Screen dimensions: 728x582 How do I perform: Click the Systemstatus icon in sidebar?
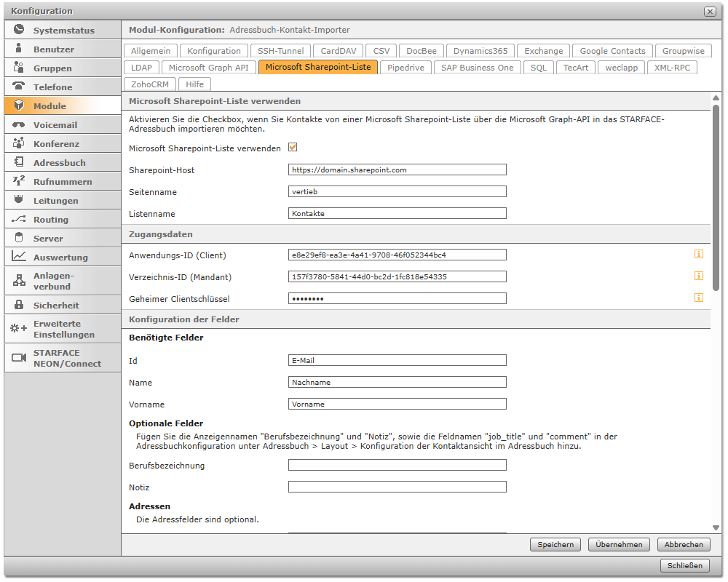tap(19, 30)
